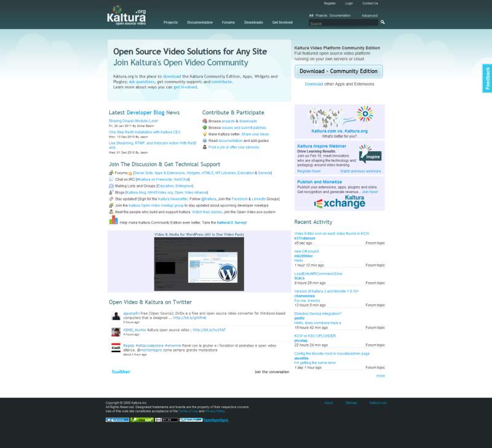The width and height of the screenshot is (492, 448).
Task: Open the KalturaCE Survey link
Action: [232, 222]
